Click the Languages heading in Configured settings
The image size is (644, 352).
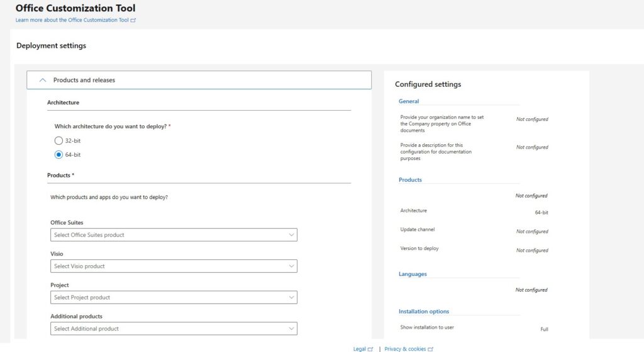(413, 274)
